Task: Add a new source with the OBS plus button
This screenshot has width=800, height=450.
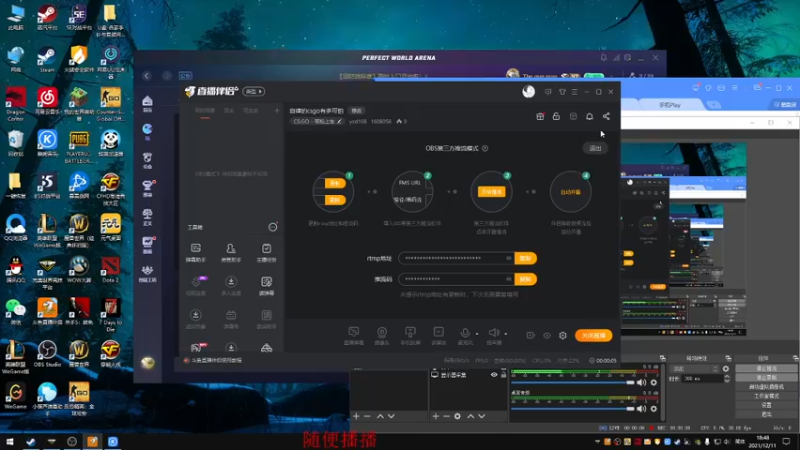Action: pos(436,416)
